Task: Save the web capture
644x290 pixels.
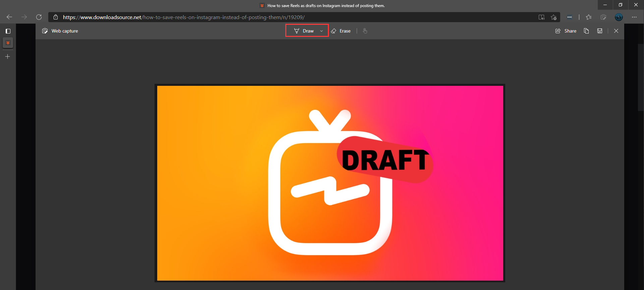Action: 600,31
